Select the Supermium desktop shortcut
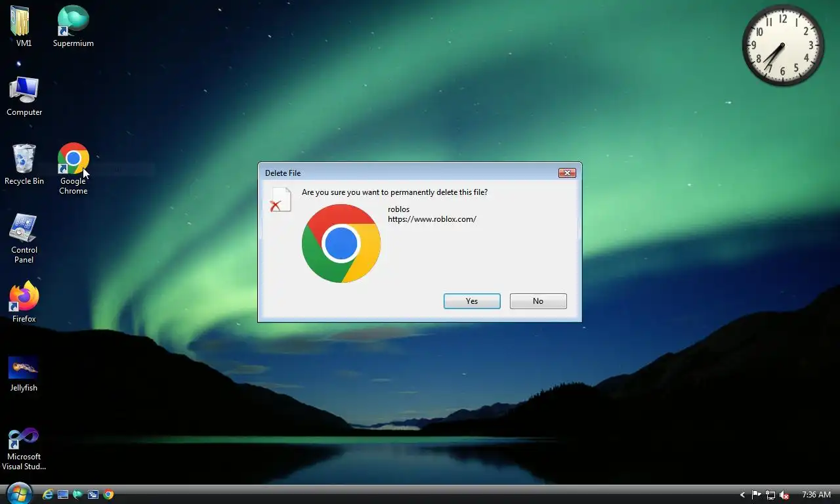Viewport: 840px width, 504px height. click(73, 26)
